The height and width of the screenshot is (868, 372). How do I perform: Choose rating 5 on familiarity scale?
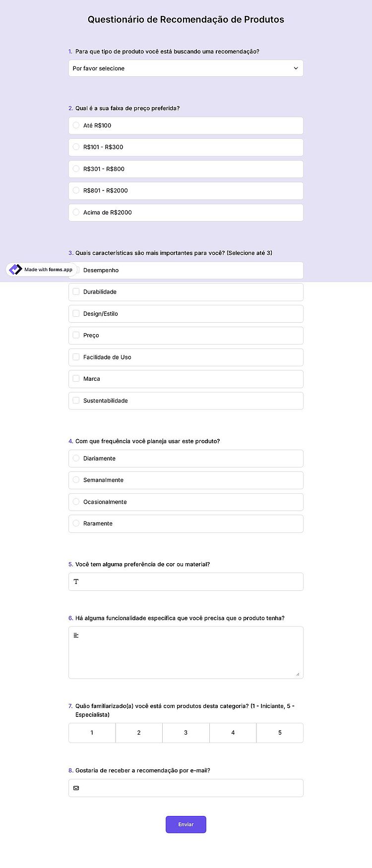click(x=280, y=733)
